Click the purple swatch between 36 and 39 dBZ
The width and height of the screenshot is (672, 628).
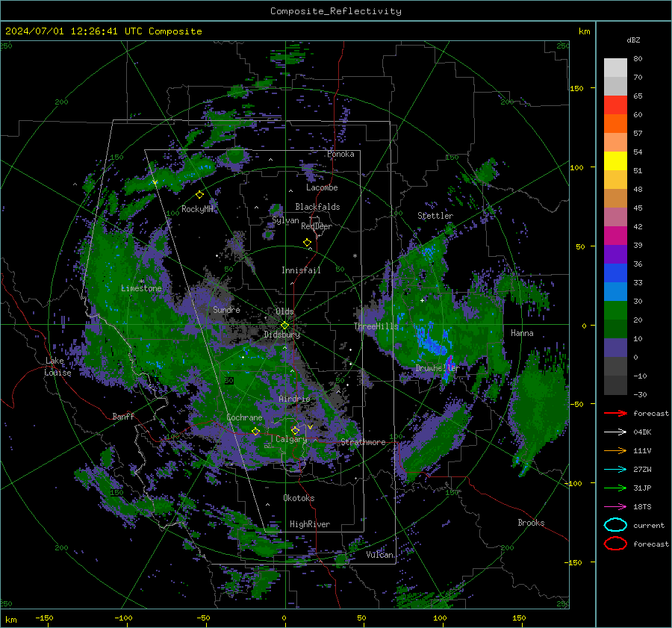[615, 254]
